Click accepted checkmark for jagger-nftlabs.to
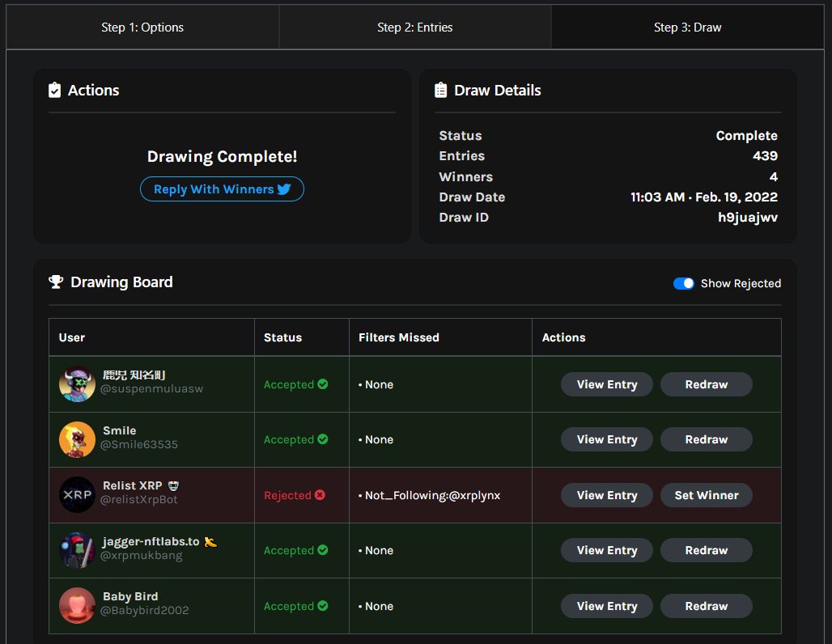832x644 pixels. click(x=323, y=550)
